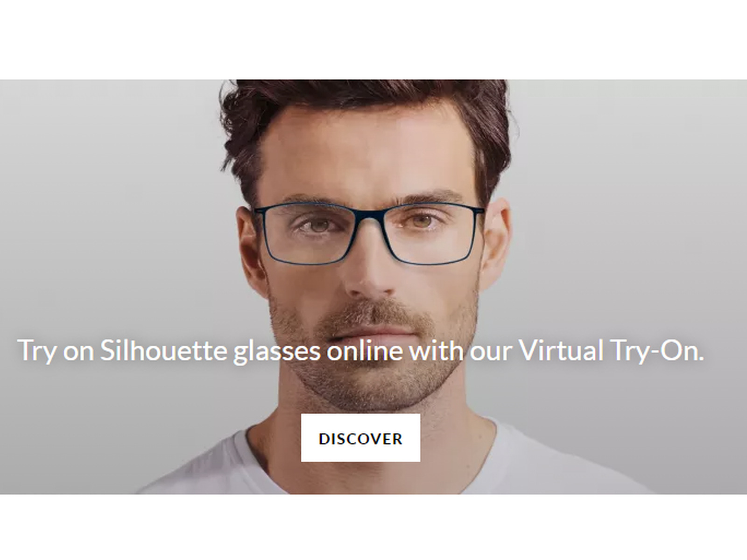This screenshot has width=747, height=560.
Task: Click the word glasses in the headline
Action: (x=276, y=351)
